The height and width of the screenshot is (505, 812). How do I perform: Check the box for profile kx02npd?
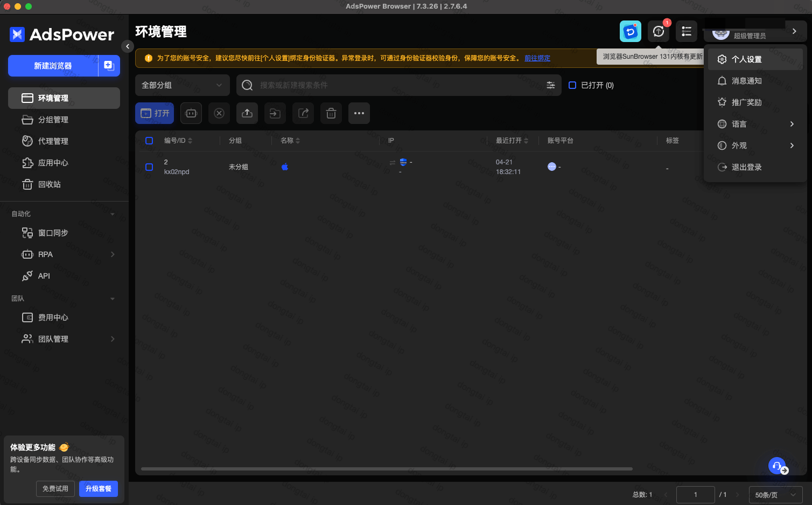[x=149, y=167]
